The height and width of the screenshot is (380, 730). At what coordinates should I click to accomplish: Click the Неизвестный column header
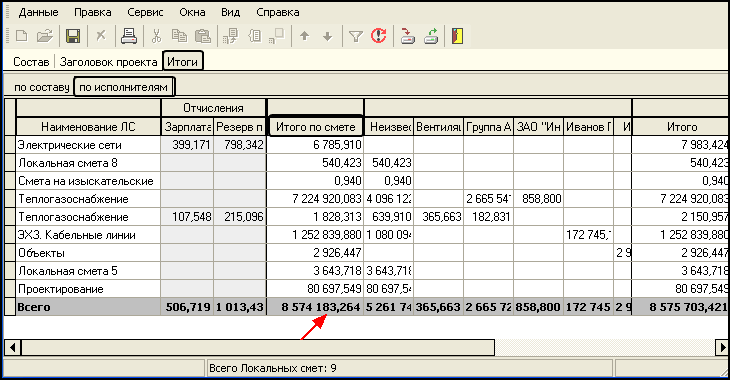[388, 127]
